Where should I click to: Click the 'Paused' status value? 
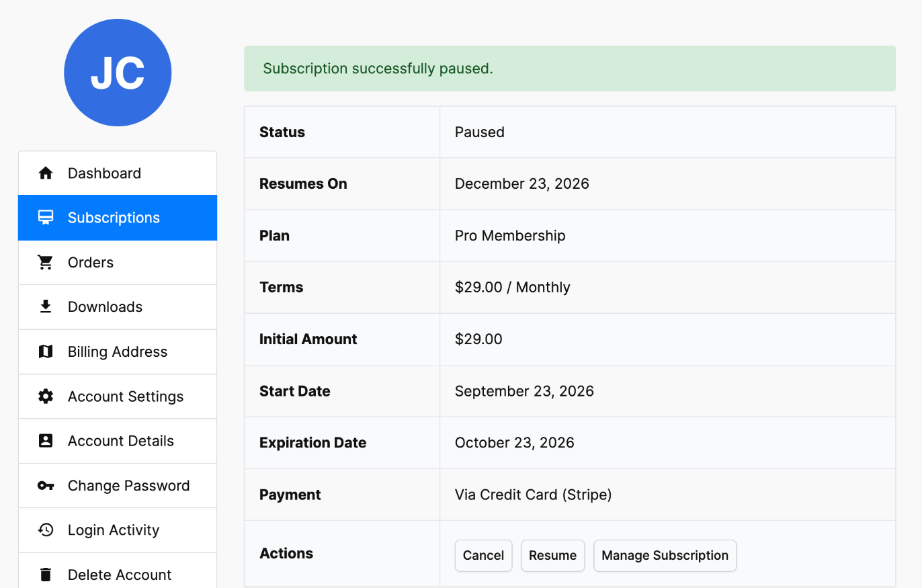tap(480, 132)
